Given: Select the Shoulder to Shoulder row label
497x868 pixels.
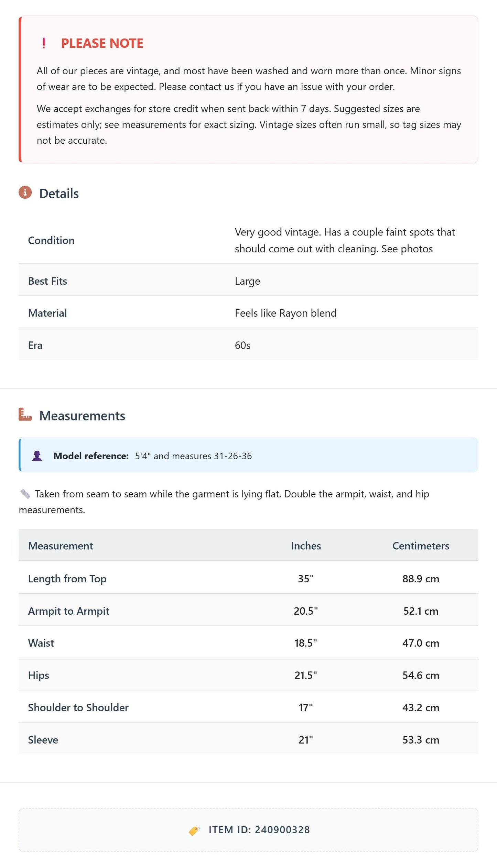Looking at the screenshot, I should (78, 707).
